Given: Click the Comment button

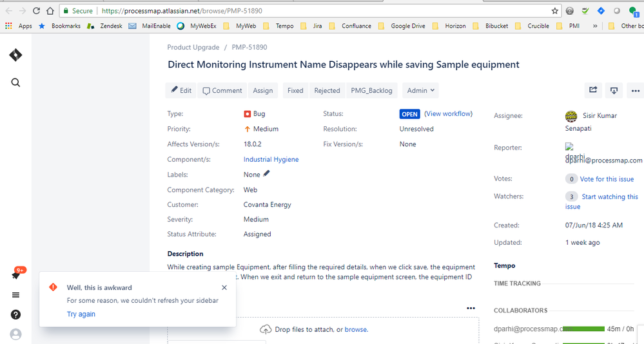Looking at the screenshot, I should point(222,91).
